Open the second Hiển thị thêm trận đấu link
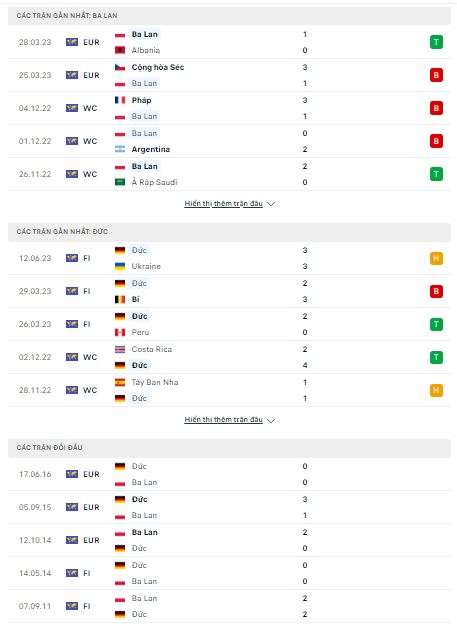Screen dimensions: 457x627 (x=224, y=420)
